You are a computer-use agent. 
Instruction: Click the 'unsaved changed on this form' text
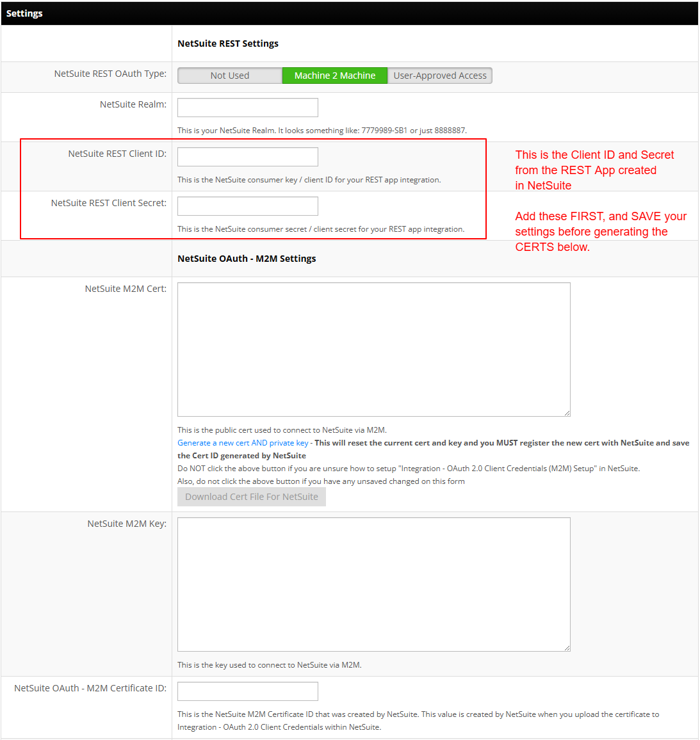click(x=321, y=481)
